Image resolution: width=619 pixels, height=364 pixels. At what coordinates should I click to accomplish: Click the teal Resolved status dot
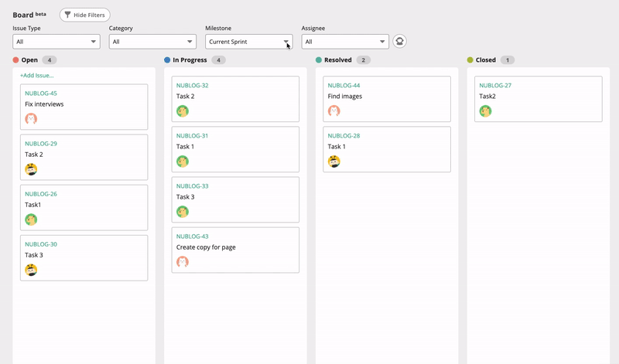click(319, 60)
